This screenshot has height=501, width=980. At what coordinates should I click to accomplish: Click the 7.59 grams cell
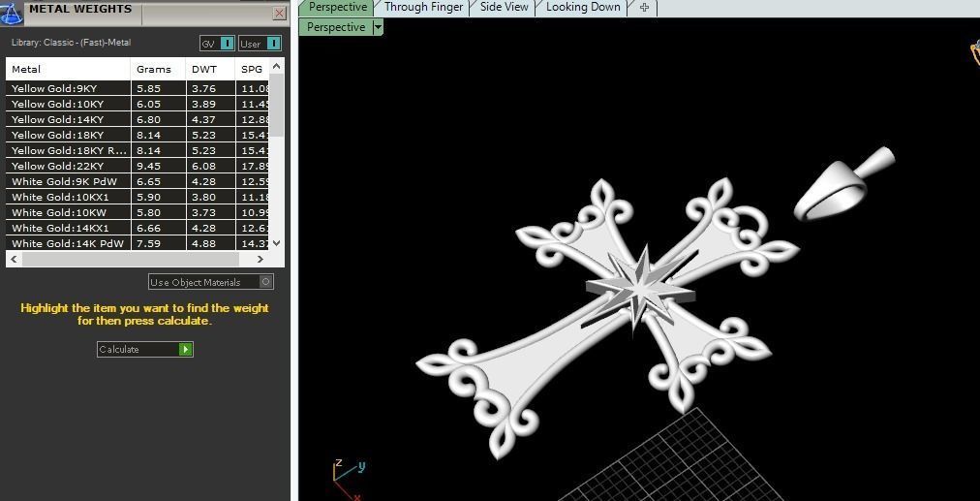pyautogui.click(x=158, y=243)
